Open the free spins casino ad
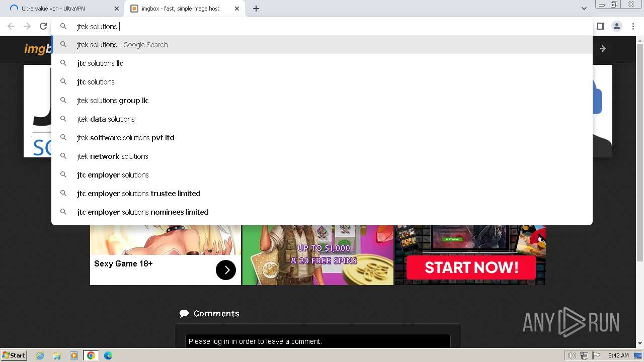 [x=318, y=255]
